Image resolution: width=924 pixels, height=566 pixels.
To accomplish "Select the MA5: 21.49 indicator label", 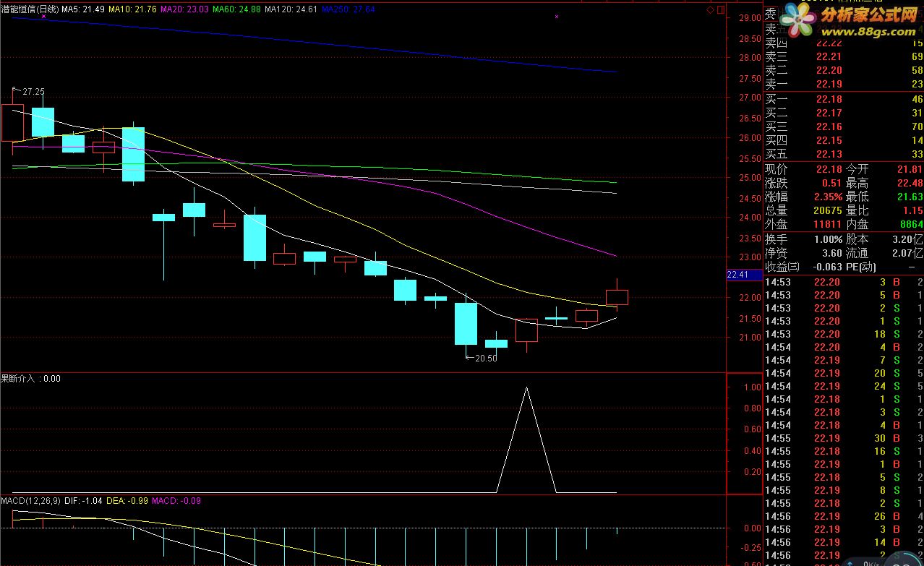I will click(x=83, y=9).
